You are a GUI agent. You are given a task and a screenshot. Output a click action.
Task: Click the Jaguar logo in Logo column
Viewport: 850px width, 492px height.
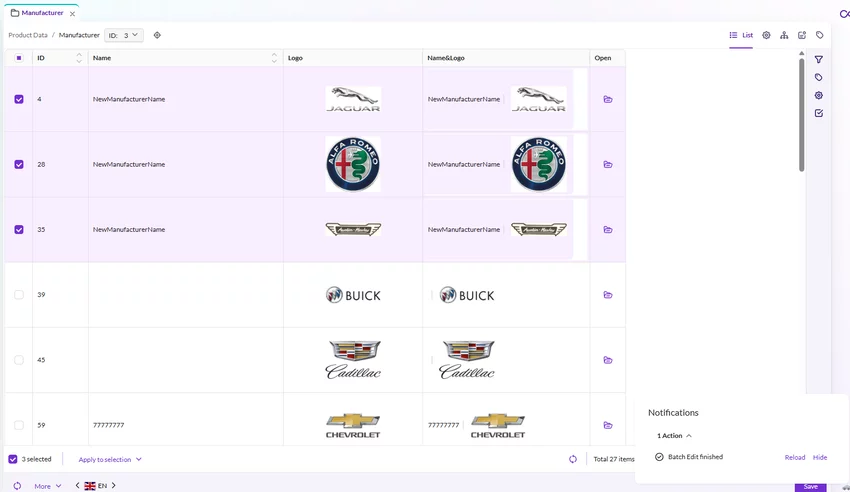(x=353, y=99)
